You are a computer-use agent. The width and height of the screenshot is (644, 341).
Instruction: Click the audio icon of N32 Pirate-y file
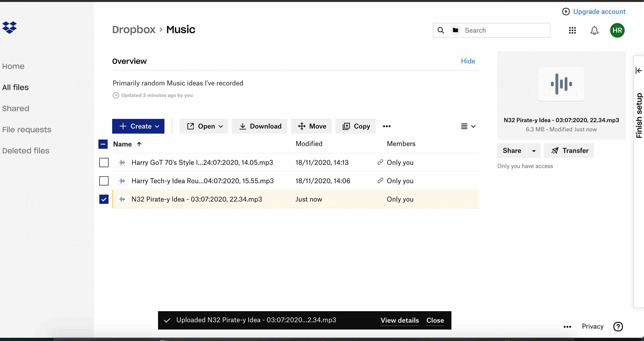[x=122, y=199]
